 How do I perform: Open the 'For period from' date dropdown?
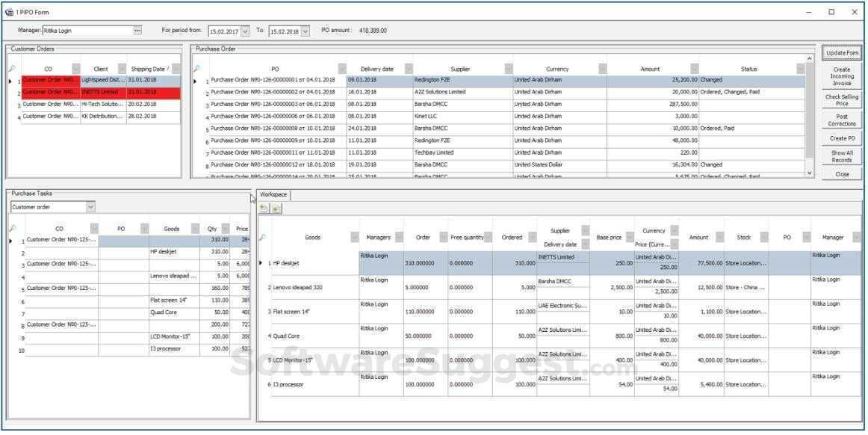point(245,31)
